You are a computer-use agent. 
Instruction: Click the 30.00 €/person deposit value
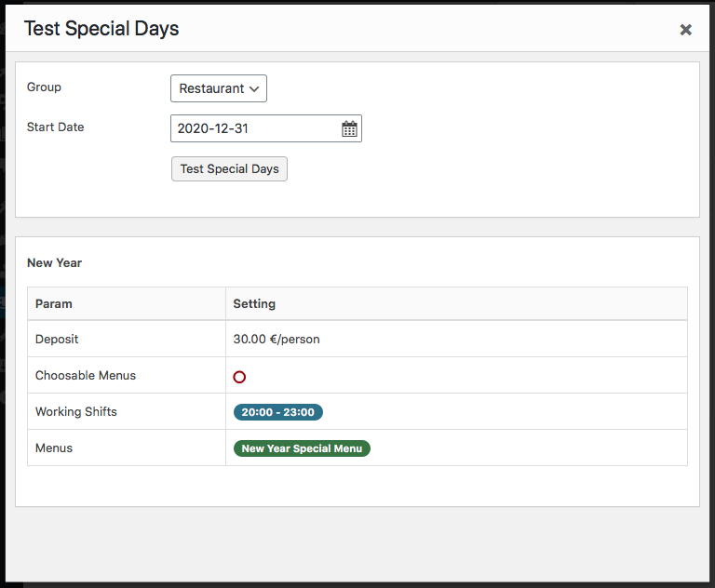tap(277, 340)
